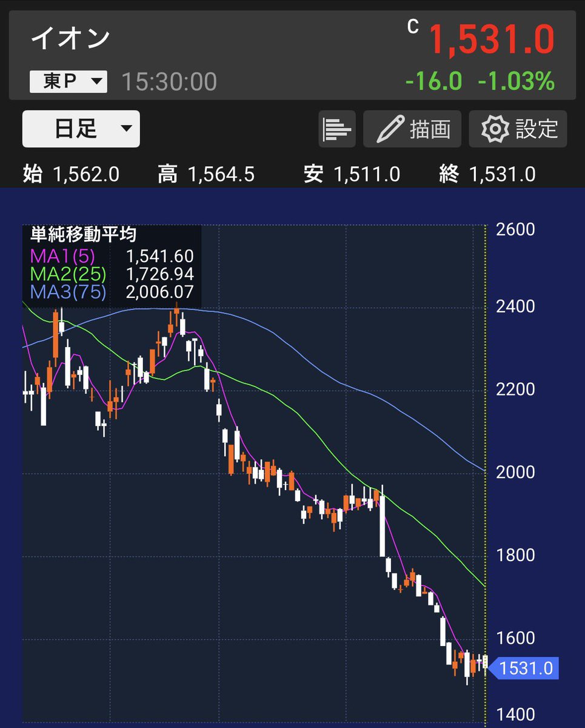The image size is (585, 728).
Task: Click the -16.0 price change value
Action: [433, 81]
